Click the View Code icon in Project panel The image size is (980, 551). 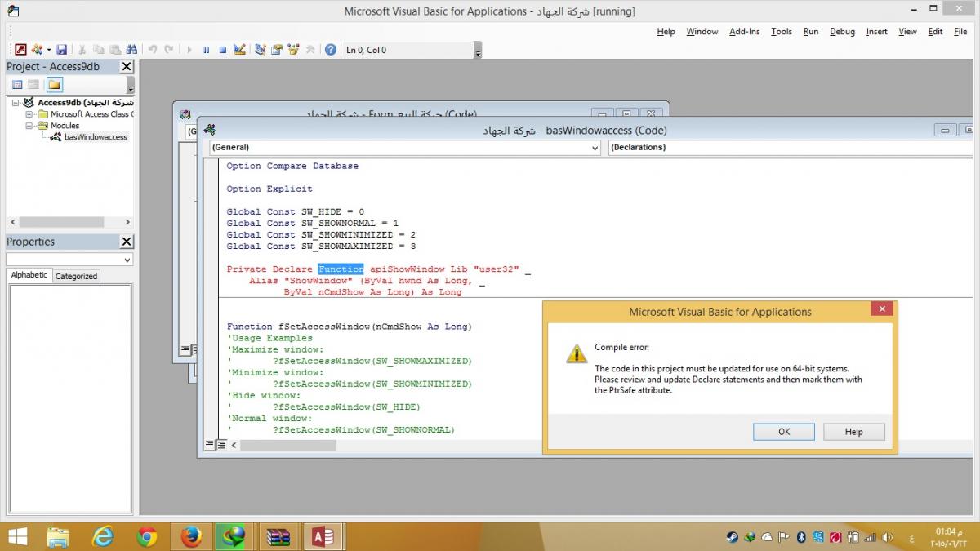[x=17, y=84]
